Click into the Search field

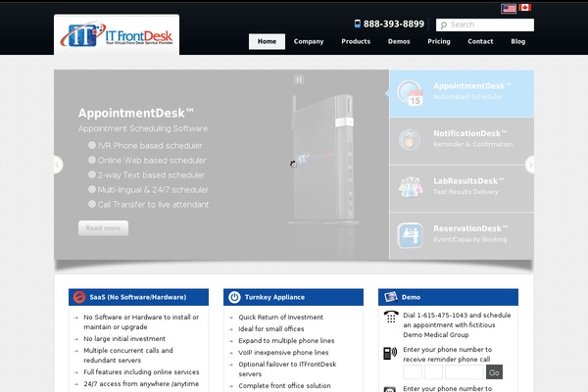[485, 24]
